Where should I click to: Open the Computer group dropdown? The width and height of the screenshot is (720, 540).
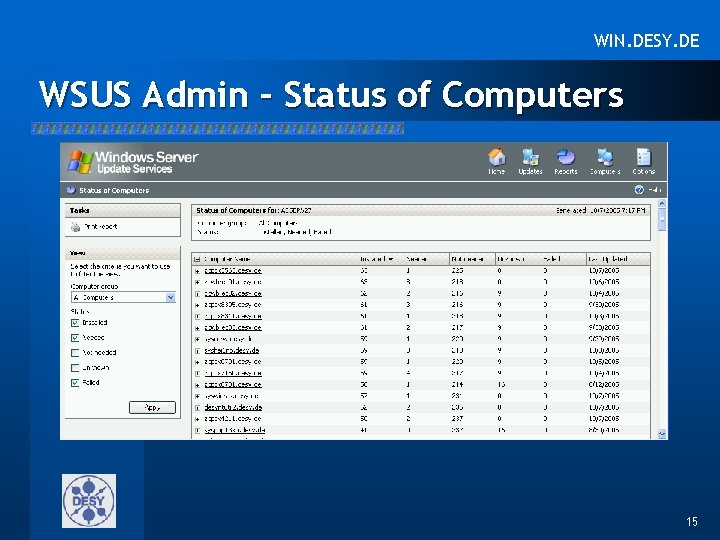[123, 298]
